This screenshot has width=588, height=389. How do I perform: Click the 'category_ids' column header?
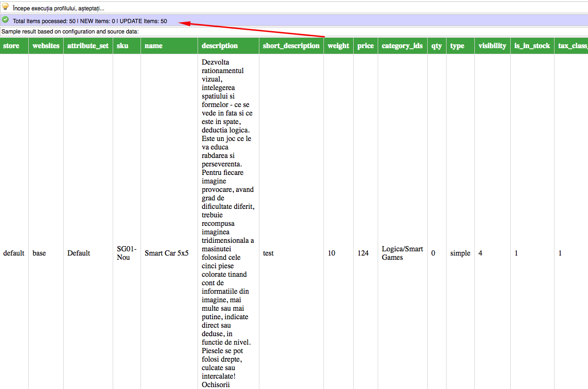[x=402, y=46]
